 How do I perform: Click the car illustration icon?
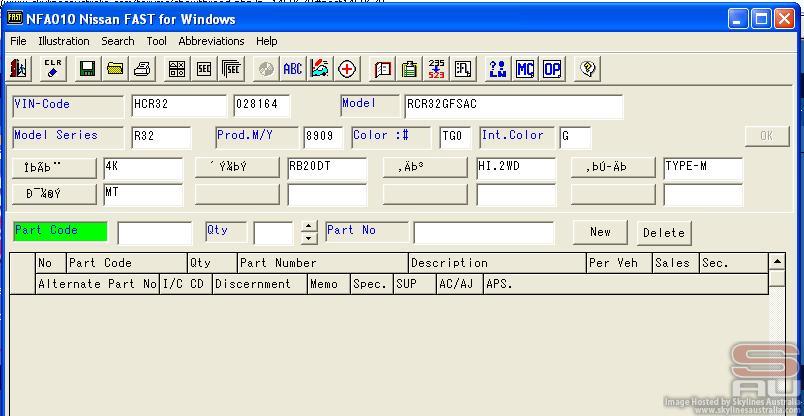tap(320, 68)
